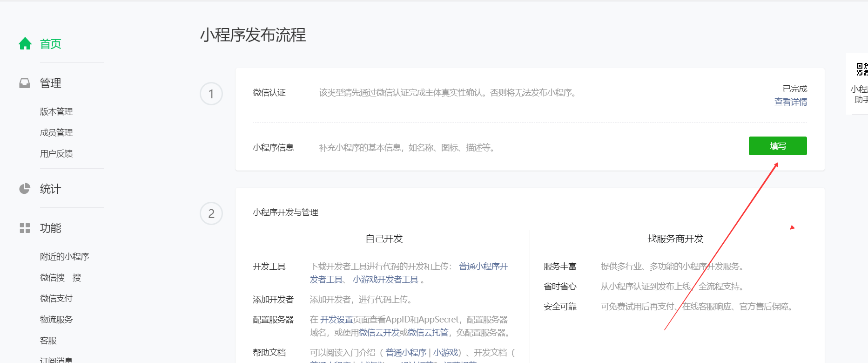Click 查看详情 link under 已完成
Viewport: 868px width, 363px height.
pos(791,102)
